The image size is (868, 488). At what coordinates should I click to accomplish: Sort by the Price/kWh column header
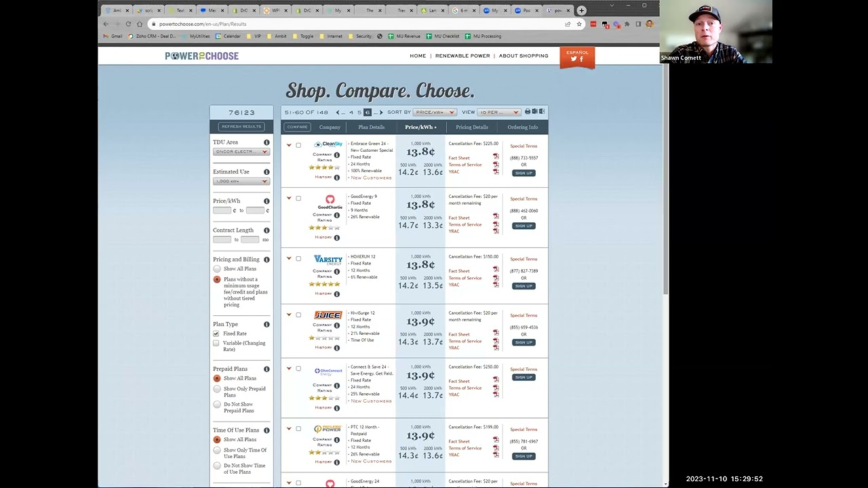coord(420,127)
